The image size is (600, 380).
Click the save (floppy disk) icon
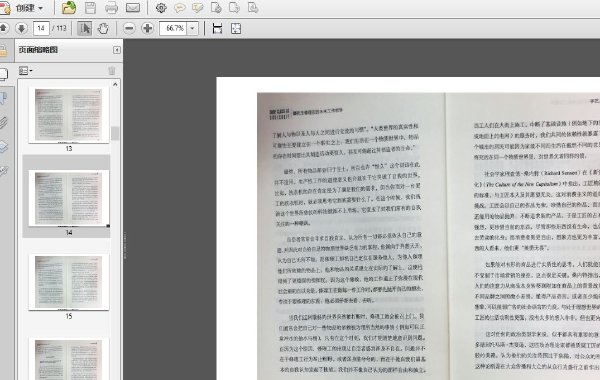[90, 8]
